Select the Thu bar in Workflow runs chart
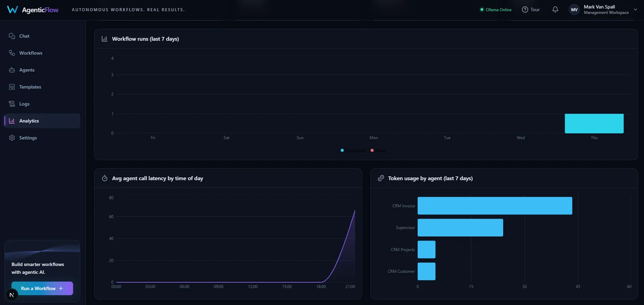Screen dimensions: 644x305 click(594, 123)
